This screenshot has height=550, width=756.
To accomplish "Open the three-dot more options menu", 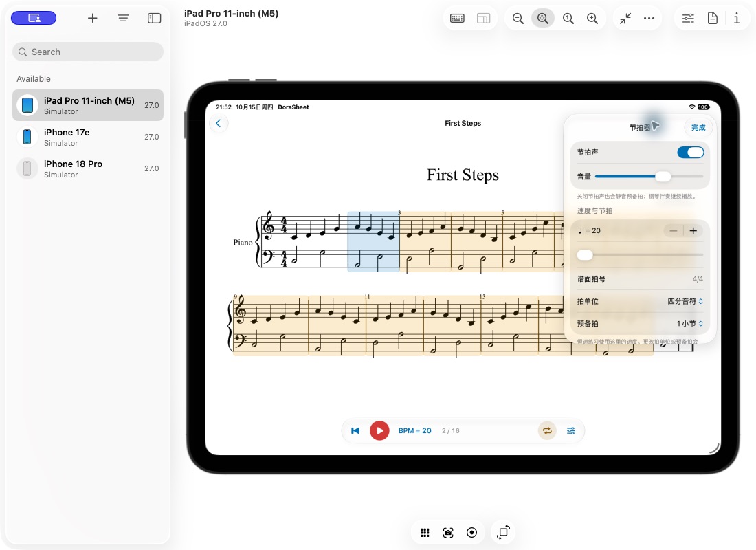I will click(x=649, y=19).
